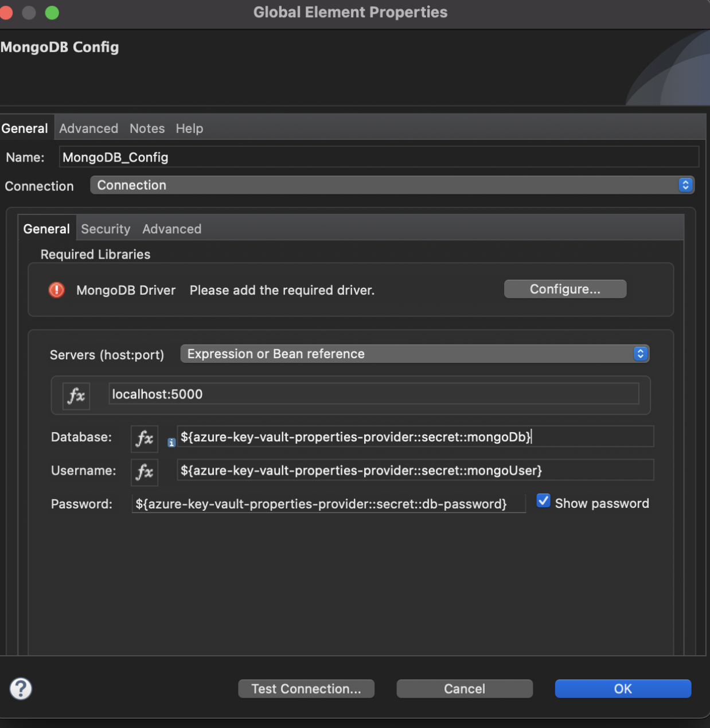Switch to the Security connection tab
710x728 pixels.
106,229
